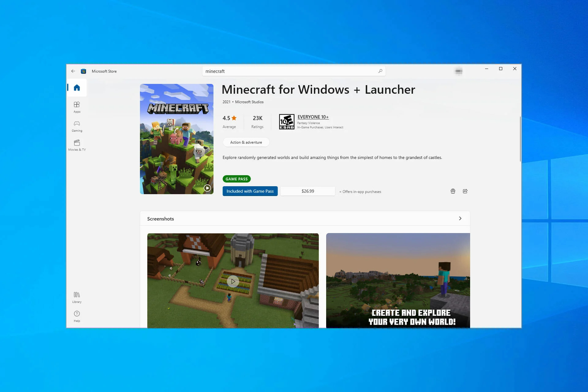Screen dimensions: 588x392
Task: Click the Share icon
Action: [466, 191]
